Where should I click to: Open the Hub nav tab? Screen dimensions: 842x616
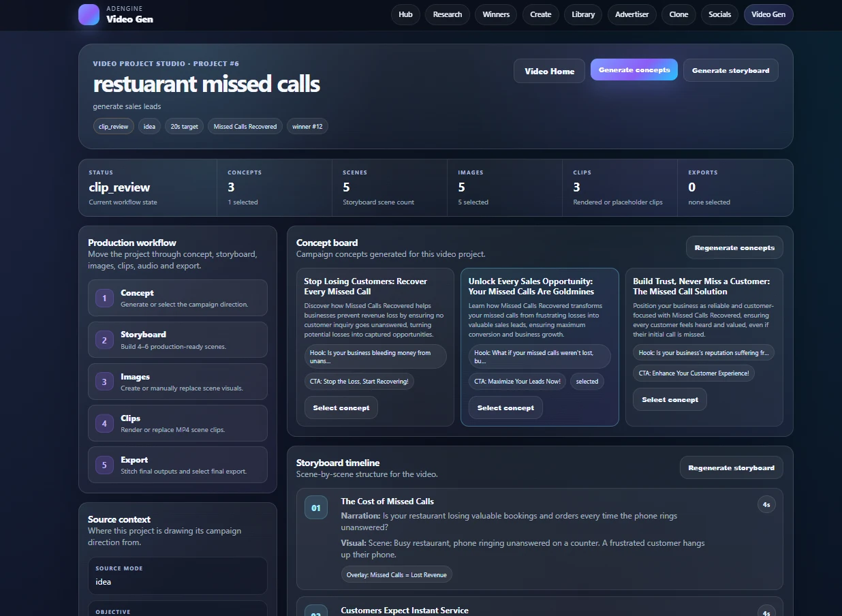[405, 14]
